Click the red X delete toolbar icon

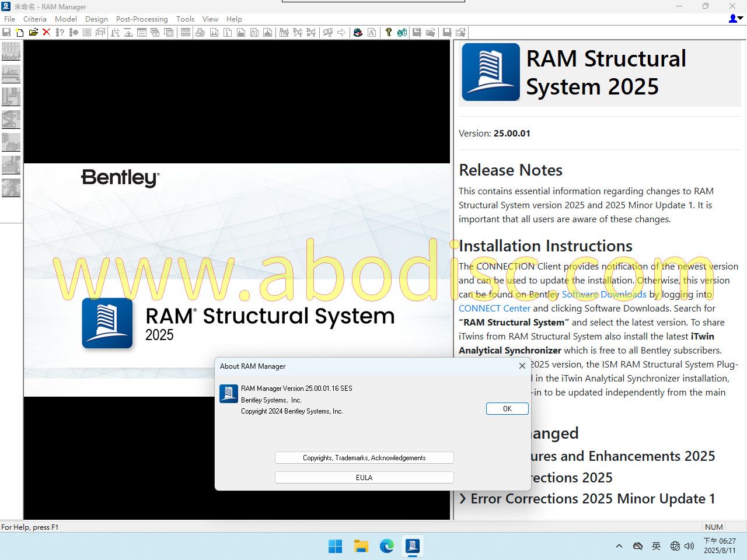click(x=47, y=33)
